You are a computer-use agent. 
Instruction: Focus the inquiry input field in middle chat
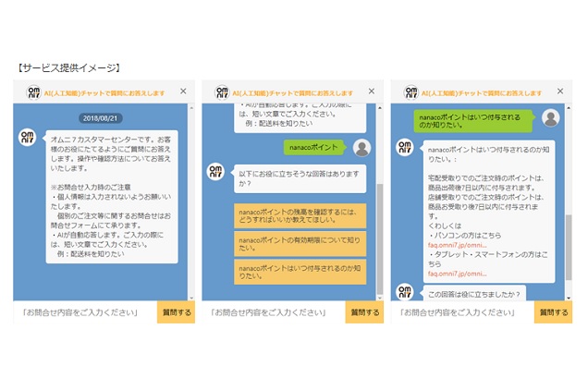[x=274, y=312]
